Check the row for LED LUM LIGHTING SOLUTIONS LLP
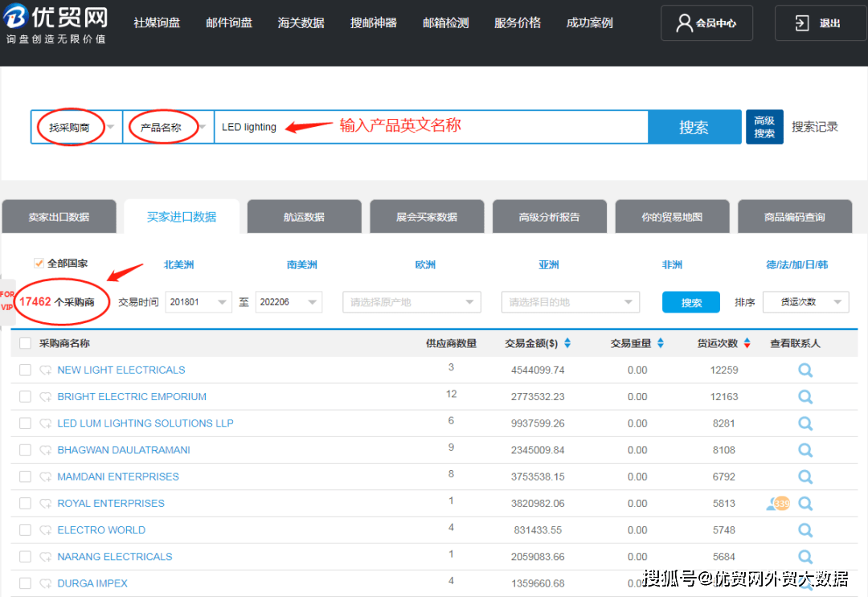The height and width of the screenshot is (597, 868). coord(24,423)
